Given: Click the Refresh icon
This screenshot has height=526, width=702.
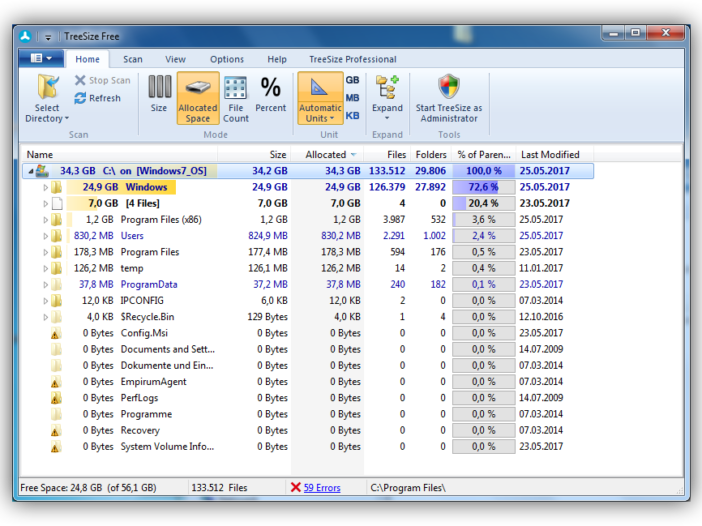Looking at the screenshot, I should point(80,98).
